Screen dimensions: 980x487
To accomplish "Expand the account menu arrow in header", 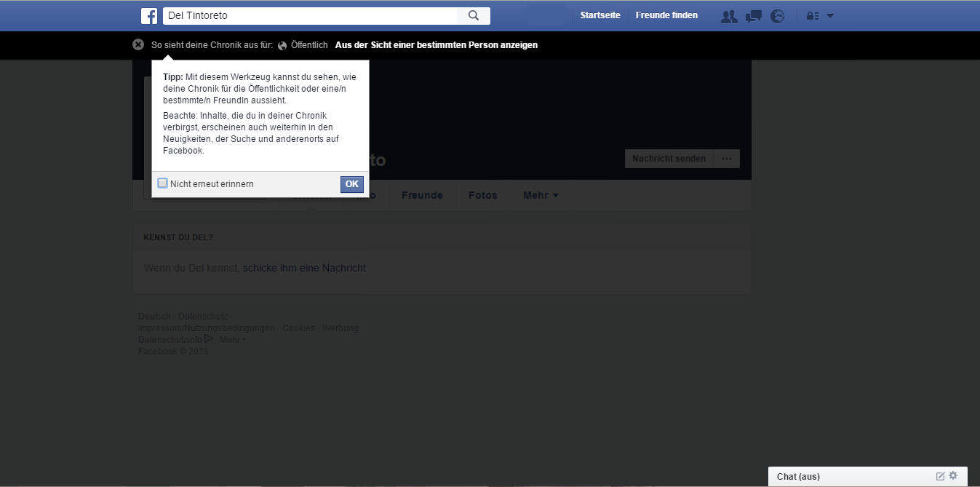I will pyautogui.click(x=830, y=16).
